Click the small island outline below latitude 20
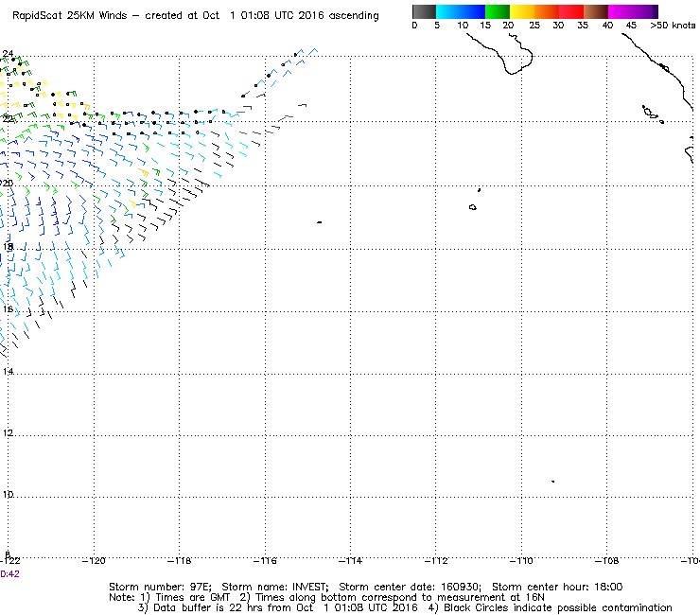The height and width of the screenshot is (615, 700). coord(473,207)
